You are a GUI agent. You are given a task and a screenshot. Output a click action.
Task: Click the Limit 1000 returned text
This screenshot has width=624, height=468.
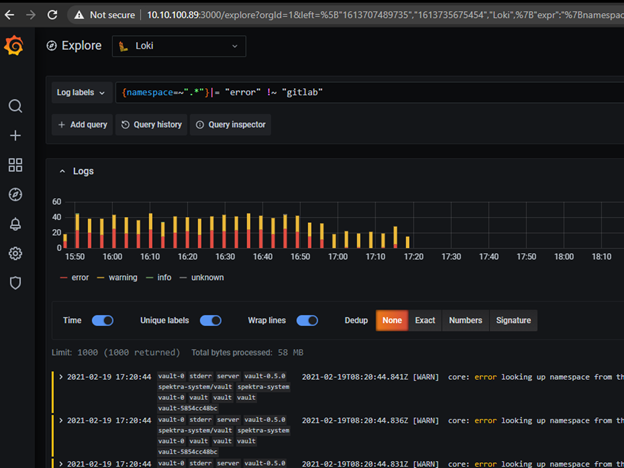(116, 353)
